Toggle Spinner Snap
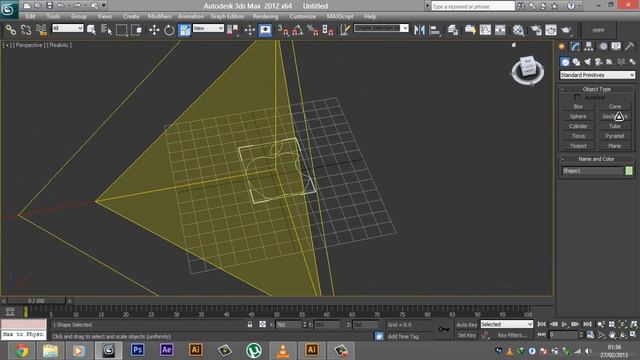640x360 pixels. 328,30
